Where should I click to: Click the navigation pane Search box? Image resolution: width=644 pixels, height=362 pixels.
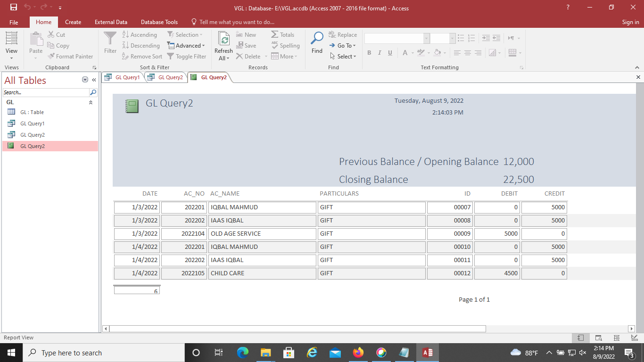(46, 92)
